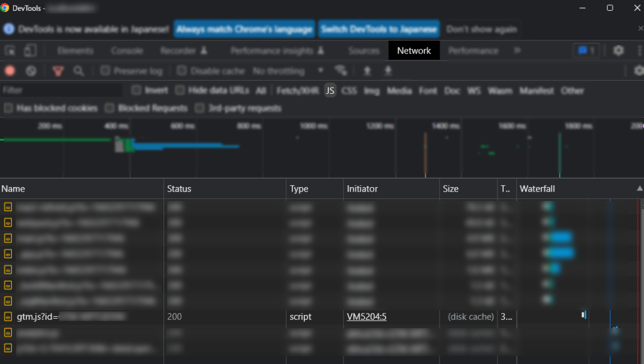Image resolution: width=644 pixels, height=364 pixels.
Task: Toggle device toolbar icon
Action: [30, 50]
